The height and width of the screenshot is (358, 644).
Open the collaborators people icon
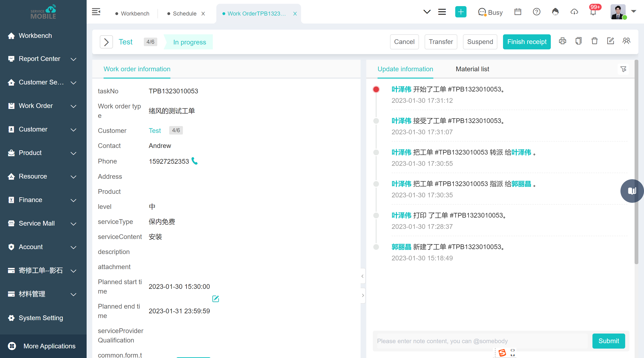click(626, 41)
